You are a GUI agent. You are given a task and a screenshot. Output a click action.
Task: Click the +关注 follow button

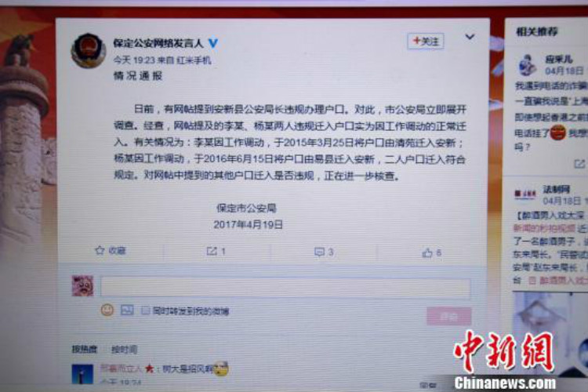point(426,41)
